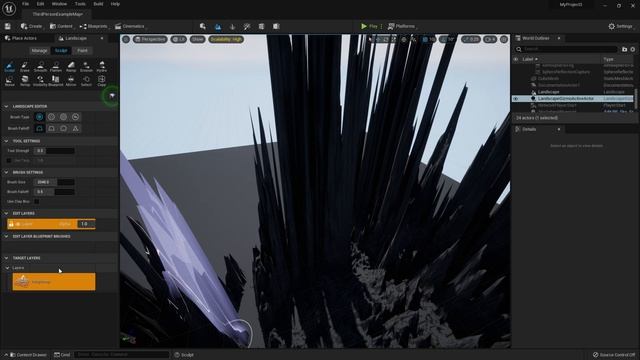Open the File menu
The width and height of the screenshot is (640, 360).
tap(25, 4)
